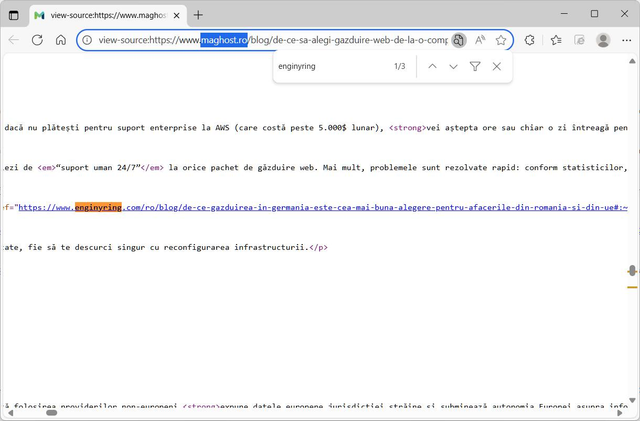
Task: Open the Favorites list icon
Action: coord(556,40)
